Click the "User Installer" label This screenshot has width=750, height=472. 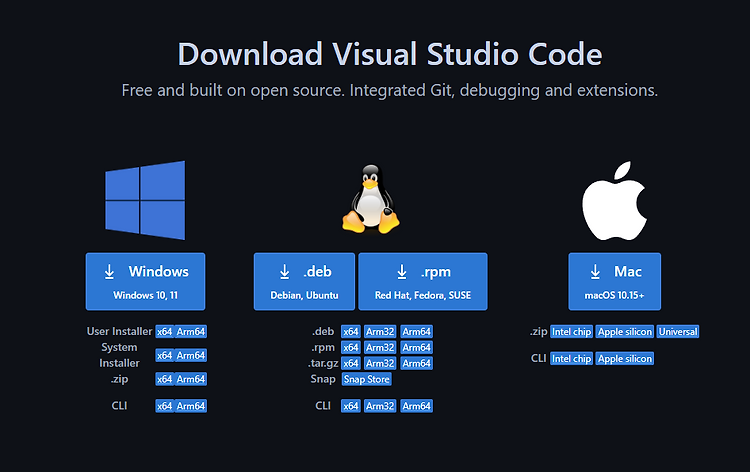[x=119, y=331]
